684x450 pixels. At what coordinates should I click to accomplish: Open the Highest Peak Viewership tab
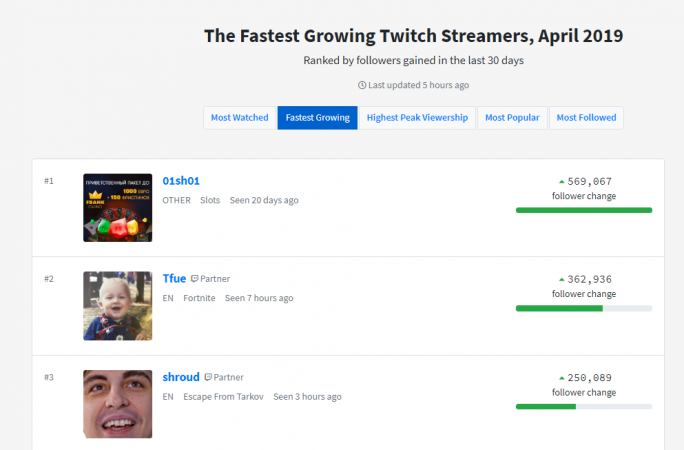tap(417, 118)
